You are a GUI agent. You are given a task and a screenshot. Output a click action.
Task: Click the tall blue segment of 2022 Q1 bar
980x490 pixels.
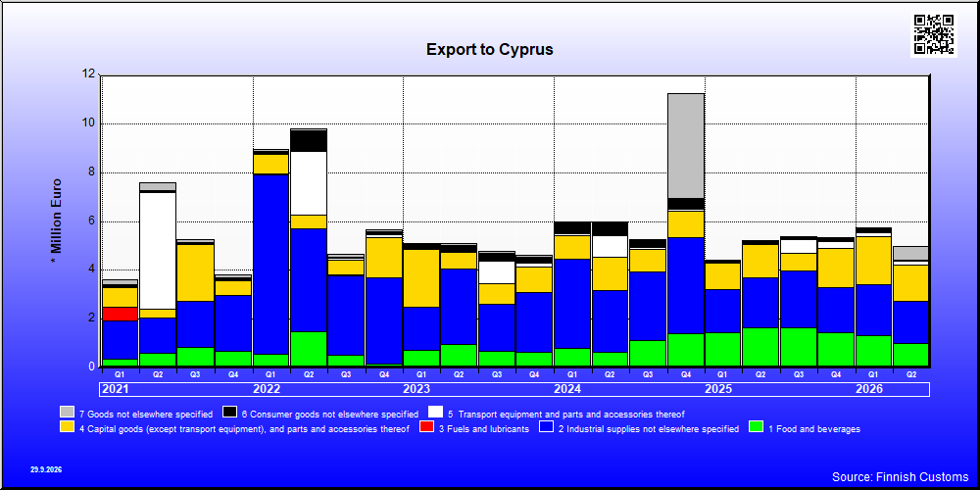pos(270,265)
